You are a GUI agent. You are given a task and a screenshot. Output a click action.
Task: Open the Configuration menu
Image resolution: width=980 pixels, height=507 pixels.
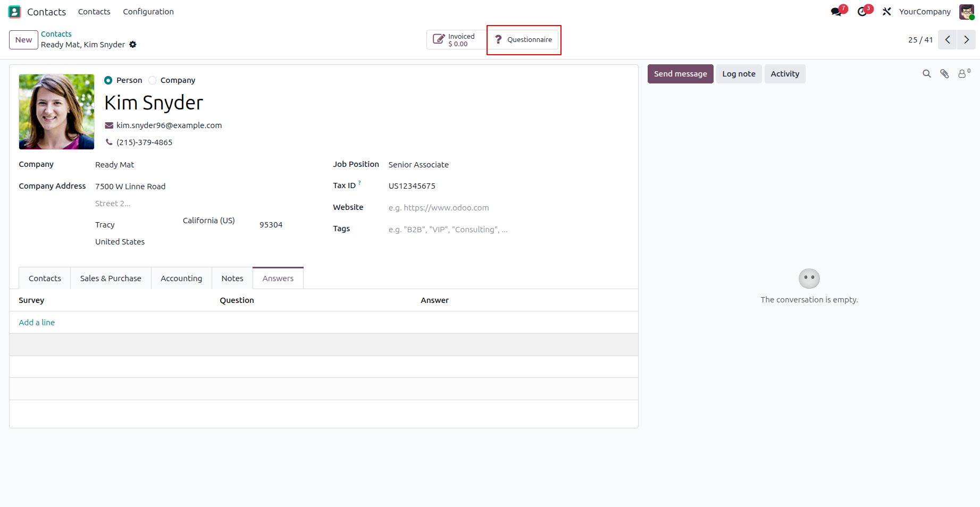148,12
